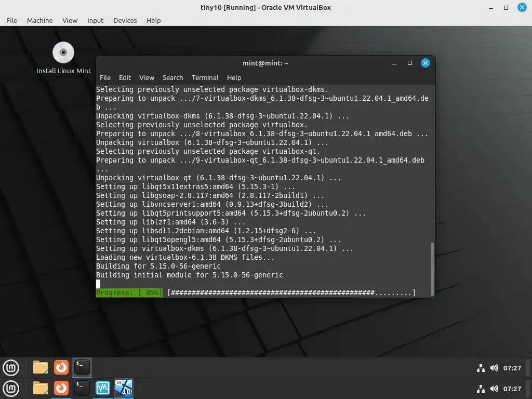This screenshot has width=532, height=399.
Task: Close the VirtualBox tiny10 window
Action: coord(522,7)
